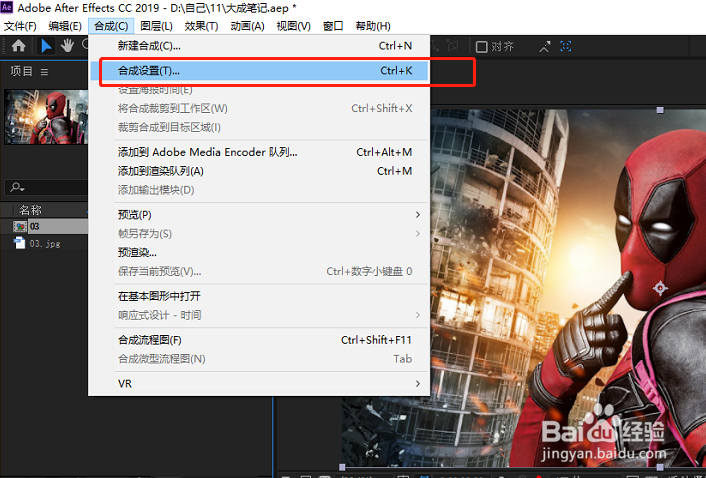Open the 窗口 menu

[x=333, y=26]
